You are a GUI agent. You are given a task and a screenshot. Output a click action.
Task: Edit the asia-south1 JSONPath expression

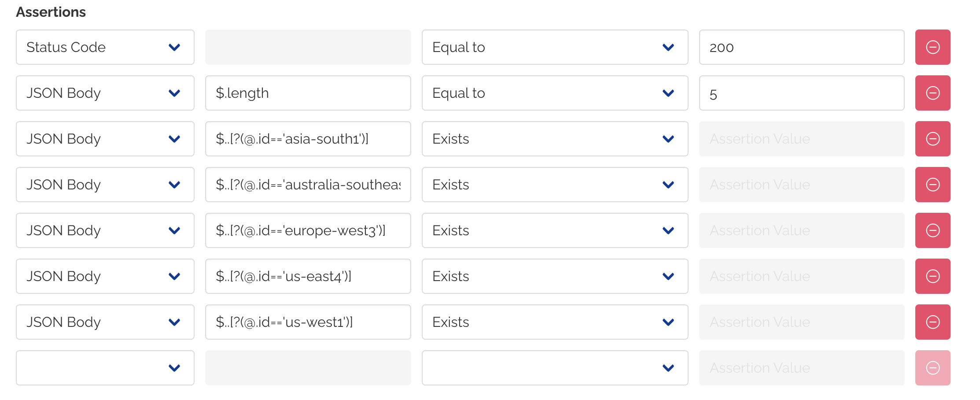point(307,139)
